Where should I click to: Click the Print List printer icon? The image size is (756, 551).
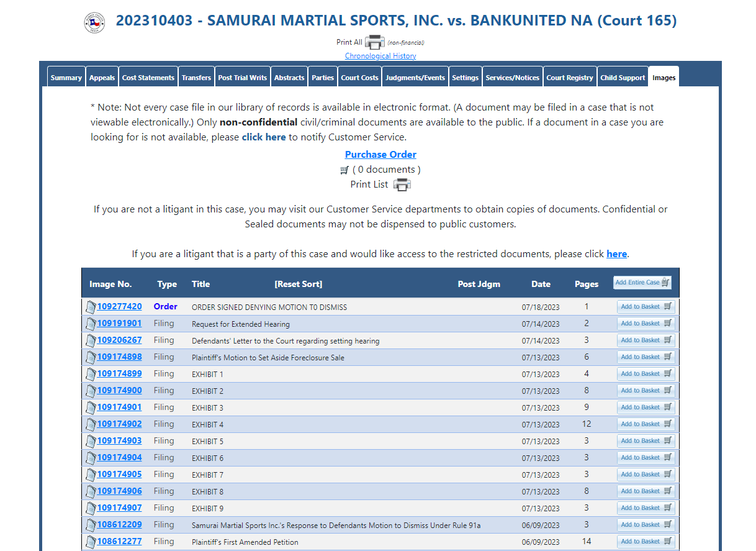(x=402, y=184)
